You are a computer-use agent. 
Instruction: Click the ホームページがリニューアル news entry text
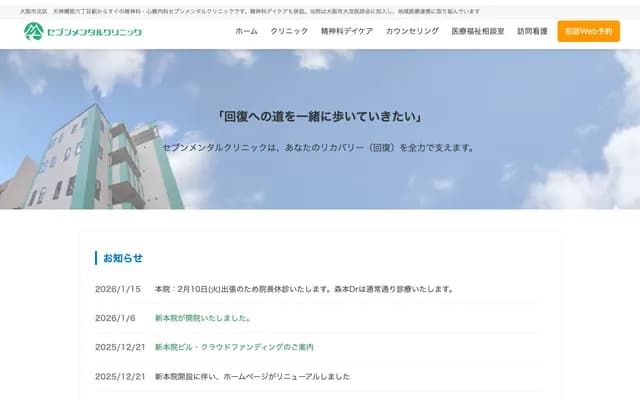coord(252,376)
